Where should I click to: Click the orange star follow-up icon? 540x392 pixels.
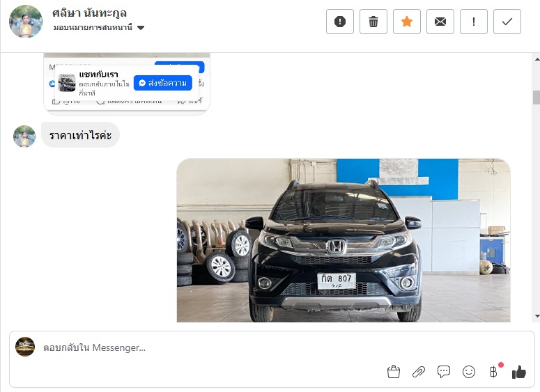[407, 22]
